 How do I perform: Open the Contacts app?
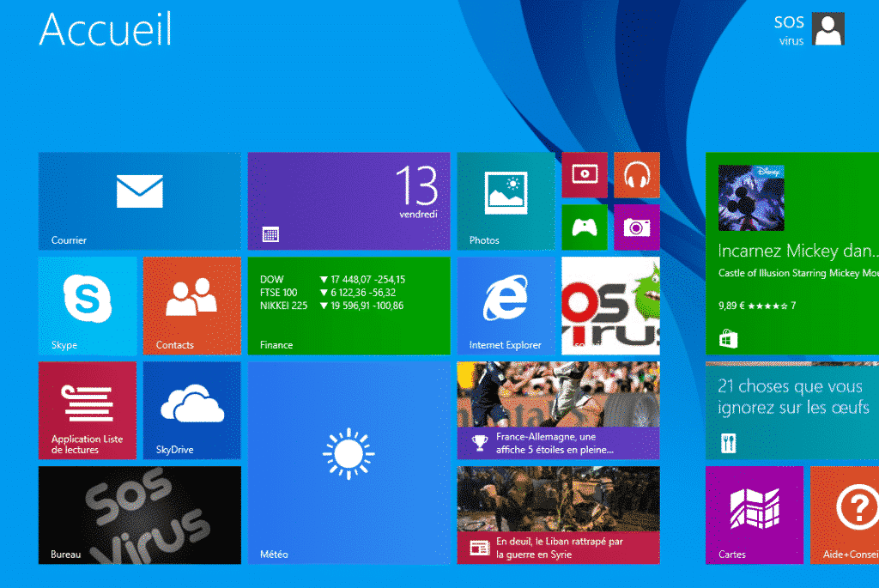point(191,306)
